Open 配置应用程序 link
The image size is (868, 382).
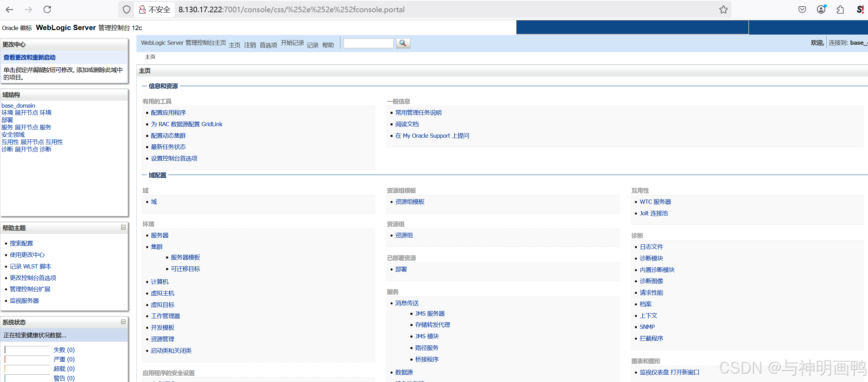click(168, 113)
